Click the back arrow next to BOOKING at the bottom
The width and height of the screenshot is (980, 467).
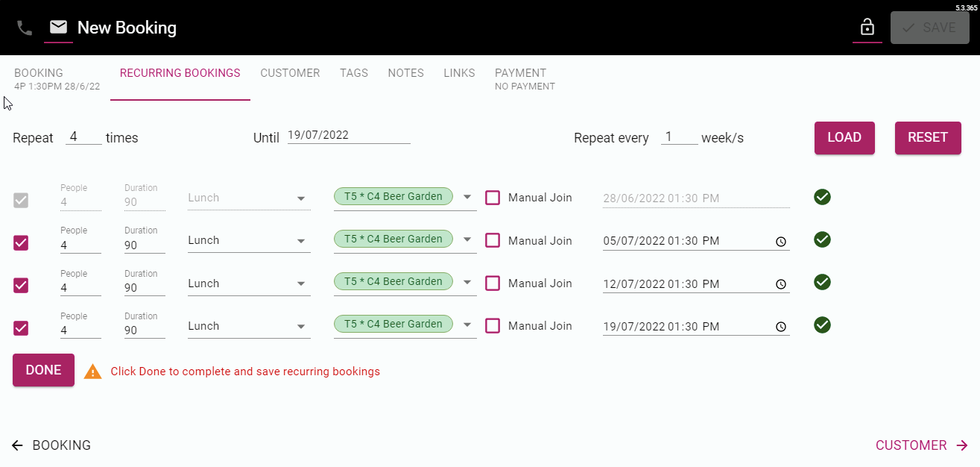(x=16, y=445)
